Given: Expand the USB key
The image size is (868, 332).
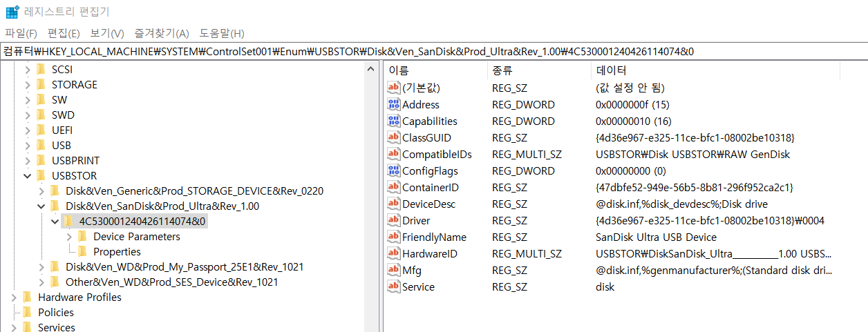Looking at the screenshot, I should [x=28, y=146].
